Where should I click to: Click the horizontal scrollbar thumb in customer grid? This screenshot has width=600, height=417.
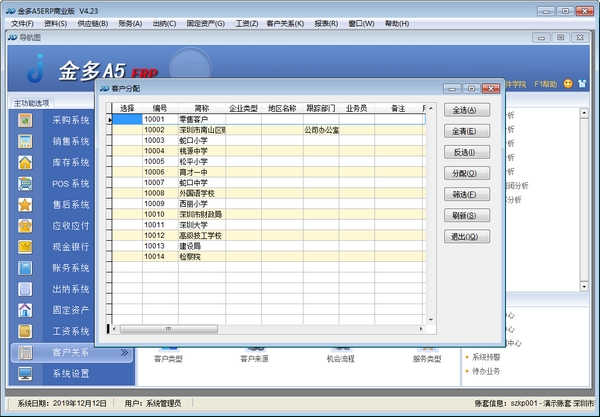pyautogui.click(x=169, y=329)
